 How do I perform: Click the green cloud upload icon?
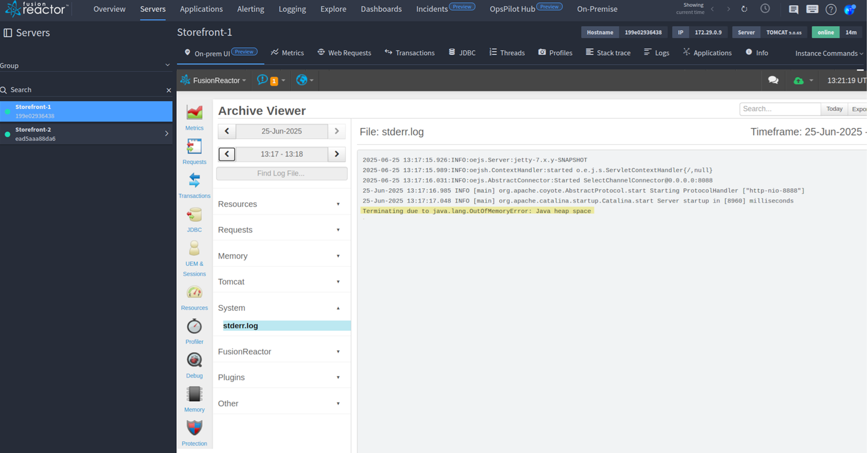[799, 81]
